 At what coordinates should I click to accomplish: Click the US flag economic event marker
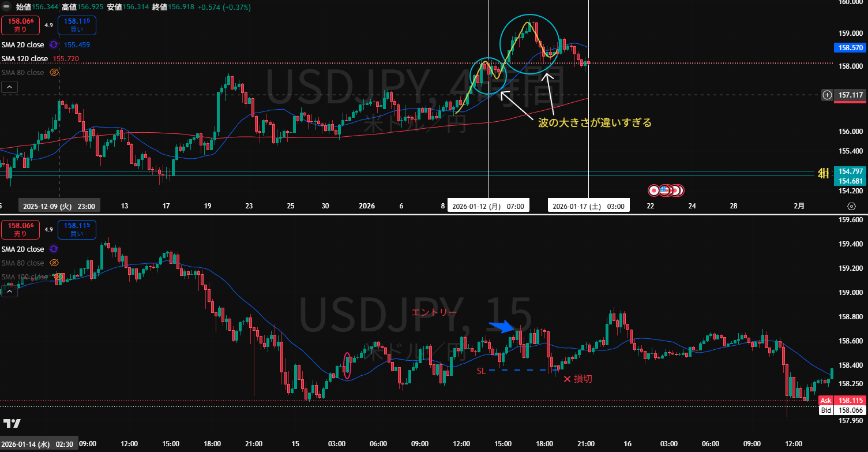(664, 190)
